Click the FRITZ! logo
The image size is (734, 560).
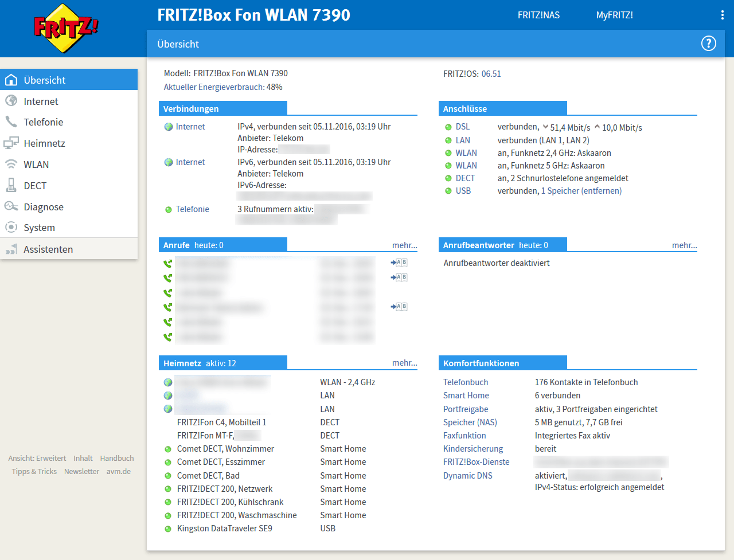click(66, 28)
